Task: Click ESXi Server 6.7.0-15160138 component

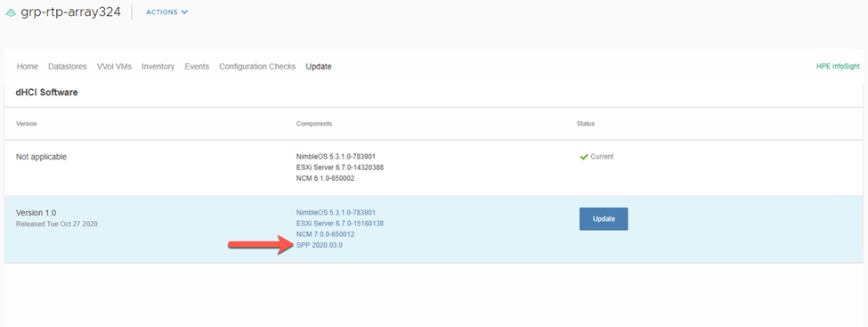Action: [340, 224]
